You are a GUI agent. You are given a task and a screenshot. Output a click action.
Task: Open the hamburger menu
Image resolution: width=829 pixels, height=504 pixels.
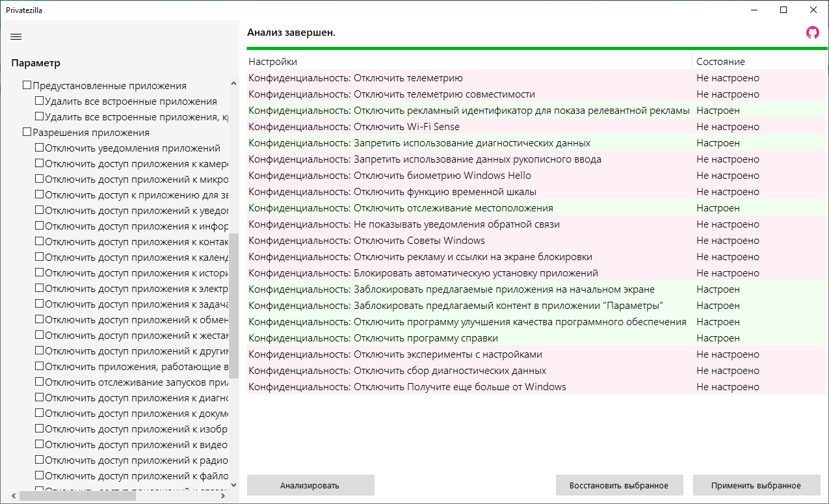pyautogui.click(x=16, y=36)
